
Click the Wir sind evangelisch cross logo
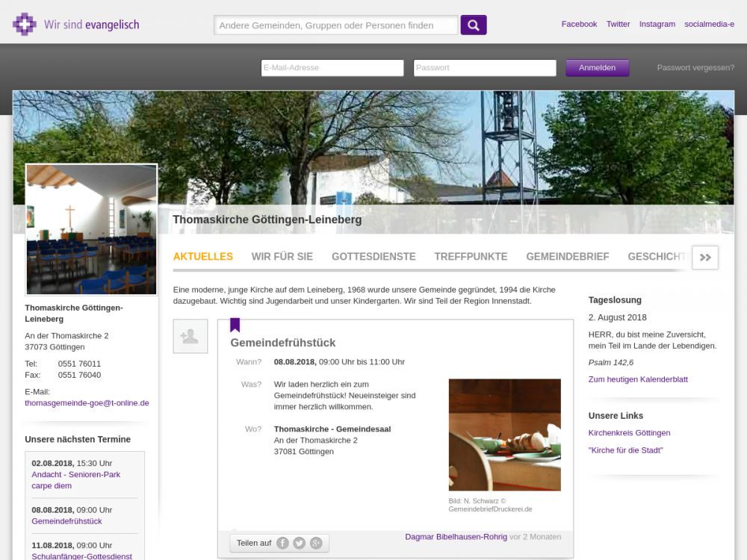click(25, 25)
